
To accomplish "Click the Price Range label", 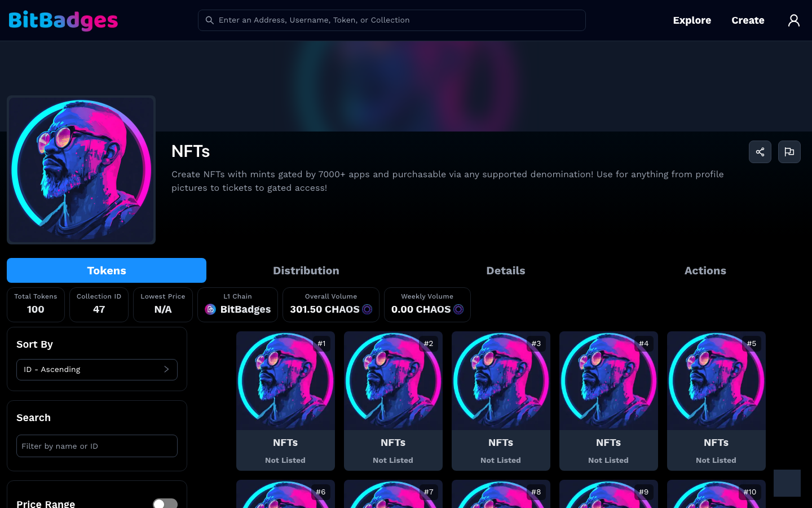I will [46, 503].
